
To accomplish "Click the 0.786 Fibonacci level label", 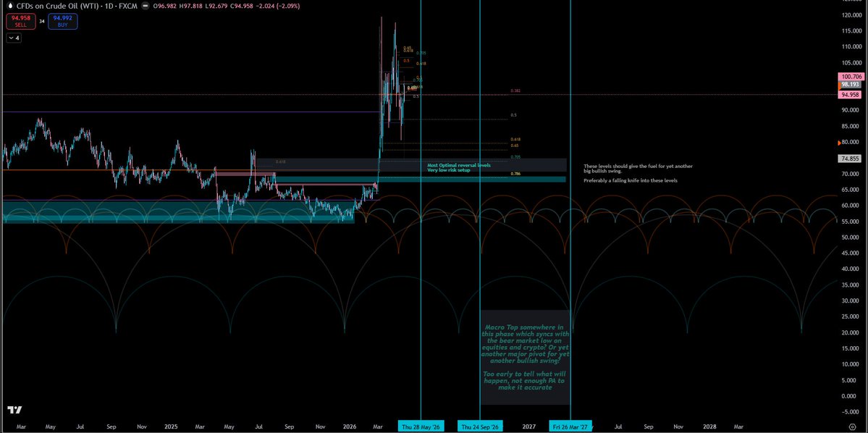I will [515, 174].
